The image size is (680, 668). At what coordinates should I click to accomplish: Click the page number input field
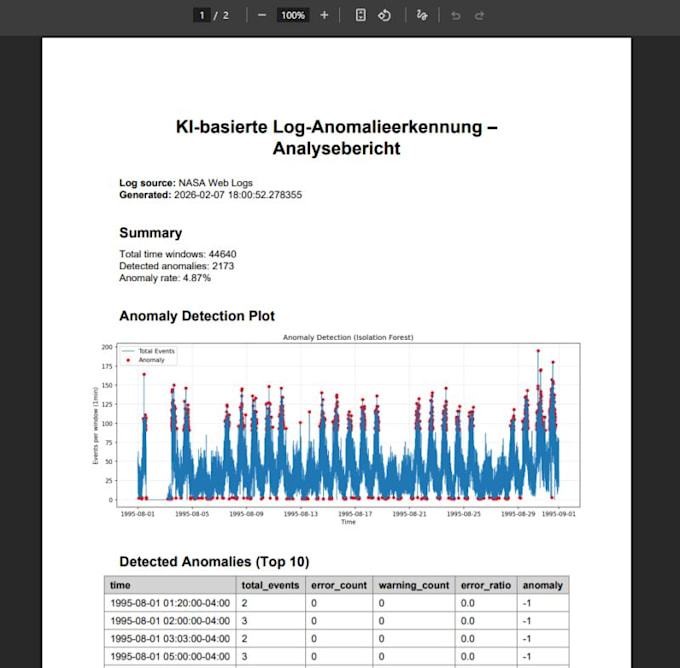coord(202,16)
